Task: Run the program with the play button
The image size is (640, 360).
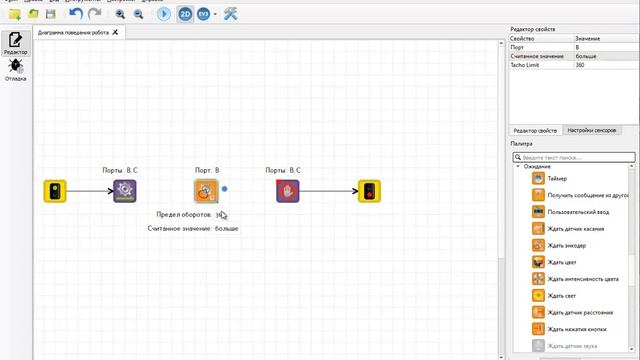Action: point(164,14)
